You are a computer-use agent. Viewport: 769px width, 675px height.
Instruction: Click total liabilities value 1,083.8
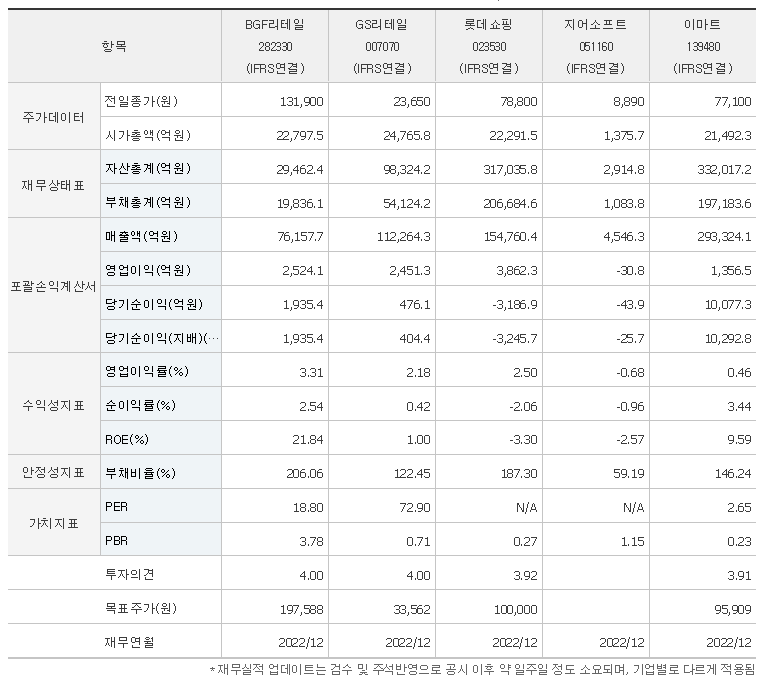click(624, 203)
